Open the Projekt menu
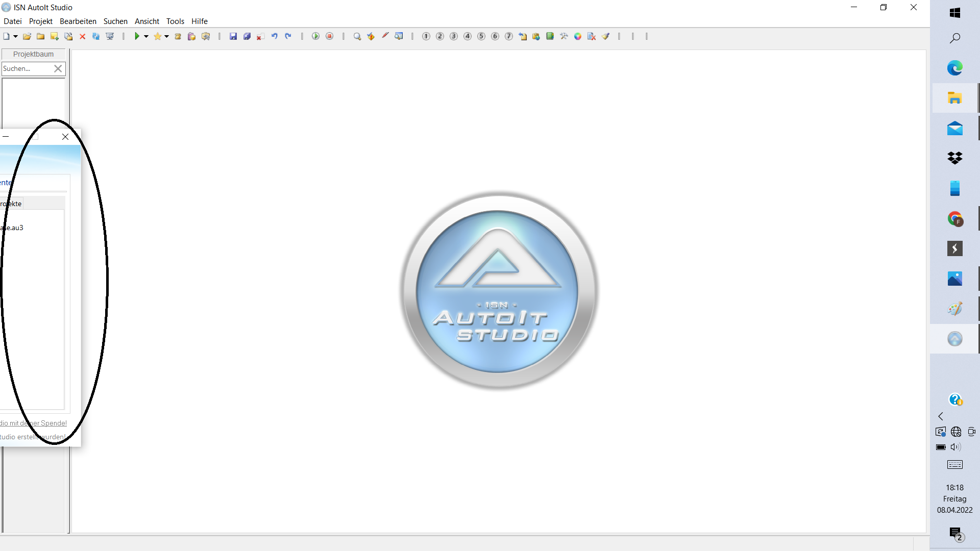Image resolution: width=980 pixels, height=551 pixels. click(x=40, y=21)
